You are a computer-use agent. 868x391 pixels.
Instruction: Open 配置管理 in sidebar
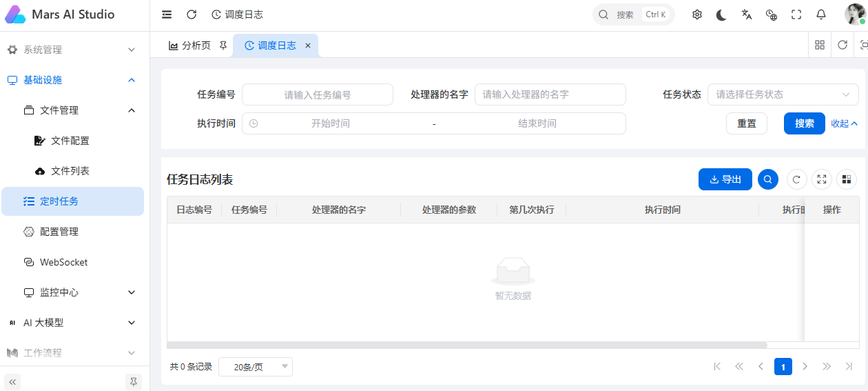[72, 232]
